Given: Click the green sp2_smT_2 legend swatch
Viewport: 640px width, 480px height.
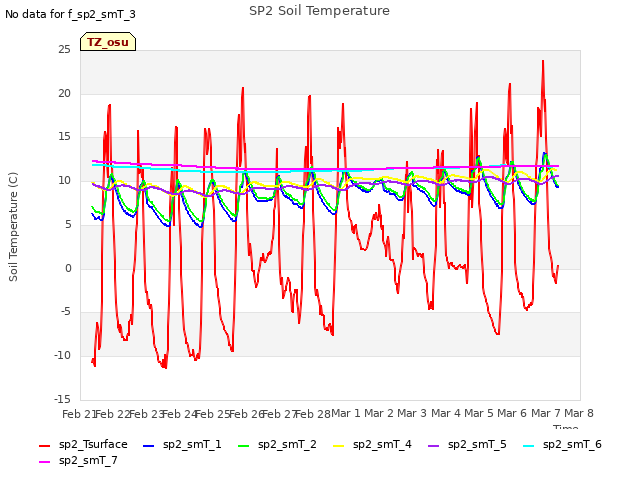Looking at the screenshot, I should coord(244,446).
